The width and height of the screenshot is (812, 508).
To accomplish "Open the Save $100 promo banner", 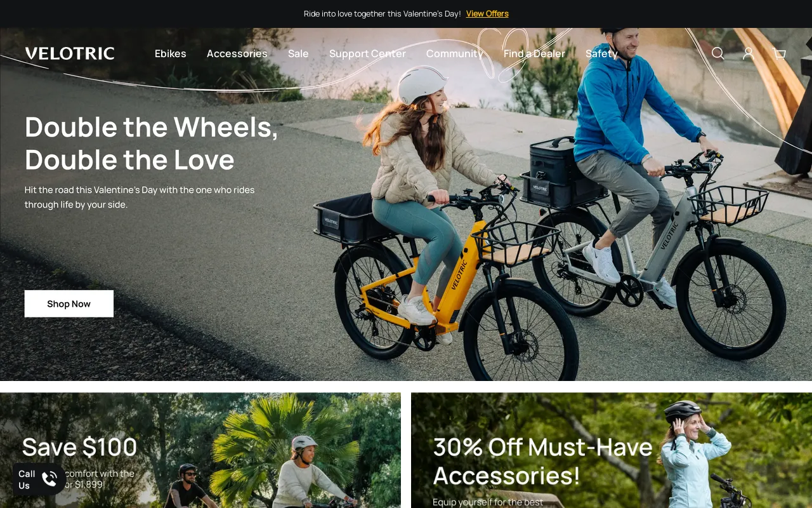I will 200,450.
